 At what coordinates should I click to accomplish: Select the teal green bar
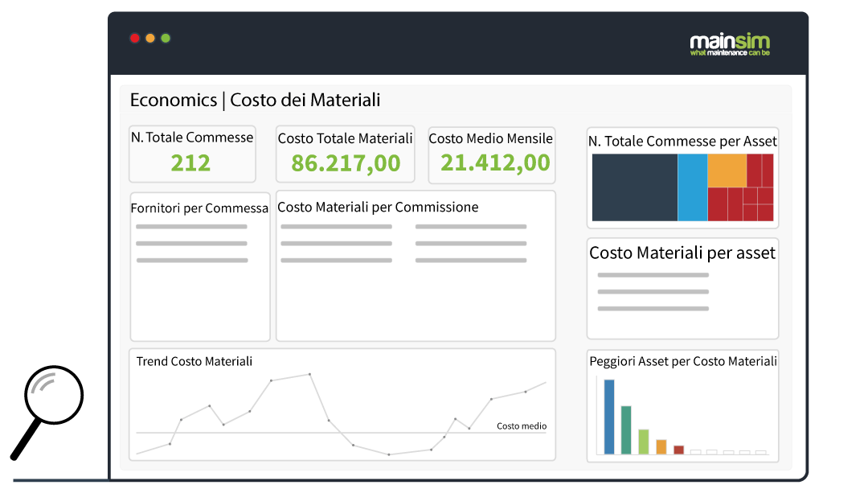pyautogui.click(x=626, y=430)
